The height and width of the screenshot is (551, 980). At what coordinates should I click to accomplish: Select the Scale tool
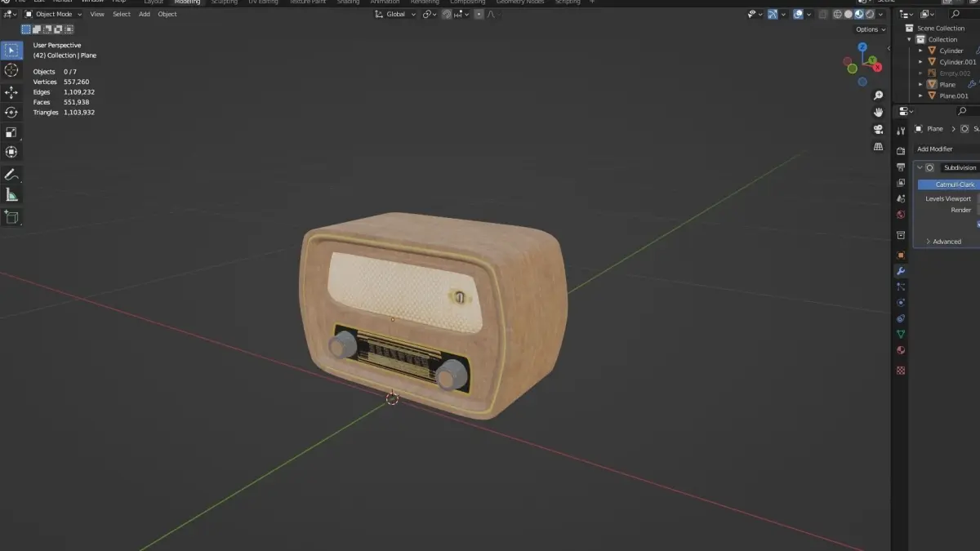tap(11, 132)
